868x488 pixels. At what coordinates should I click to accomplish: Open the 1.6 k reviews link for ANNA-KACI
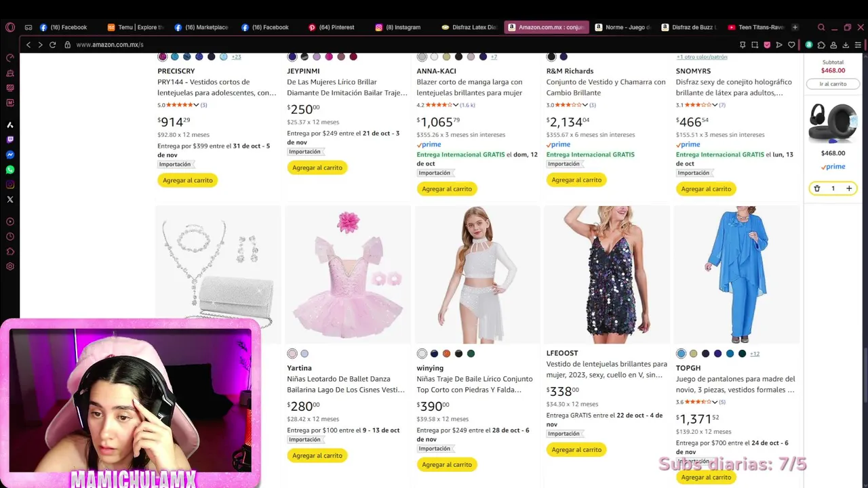(468, 105)
